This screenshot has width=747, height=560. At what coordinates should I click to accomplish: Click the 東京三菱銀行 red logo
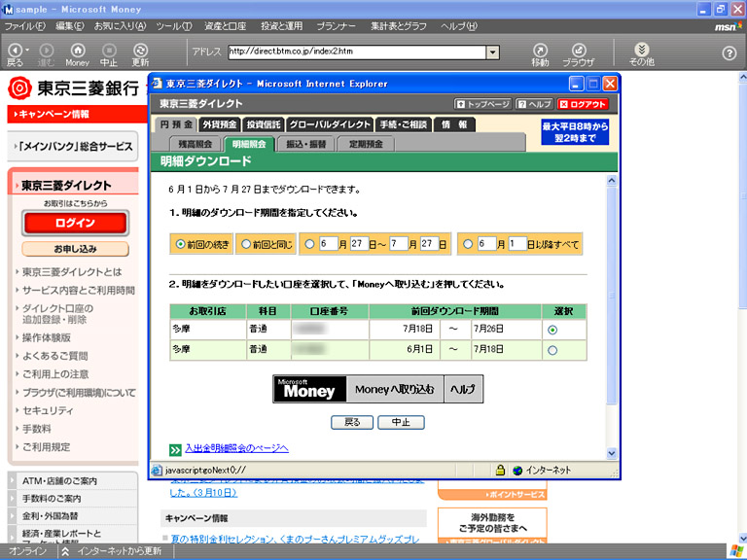(20, 87)
